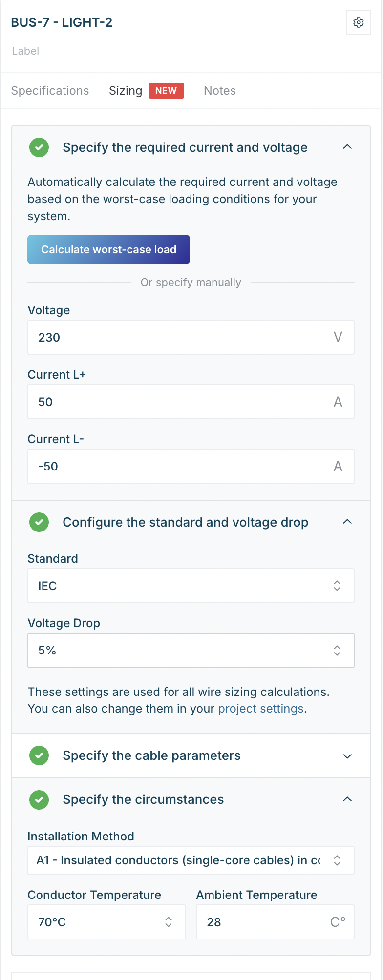The image size is (383, 980).
Task: Follow the project settings link
Action: [x=261, y=709]
